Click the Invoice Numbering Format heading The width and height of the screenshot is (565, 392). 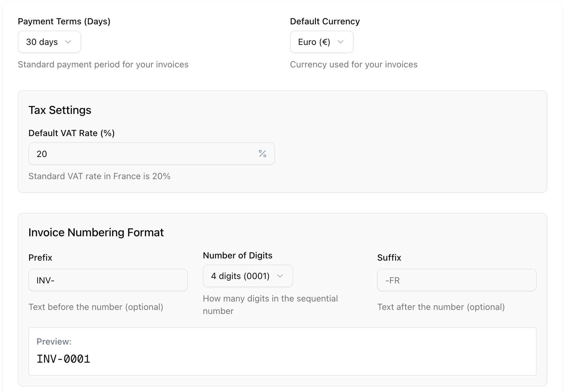point(96,233)
